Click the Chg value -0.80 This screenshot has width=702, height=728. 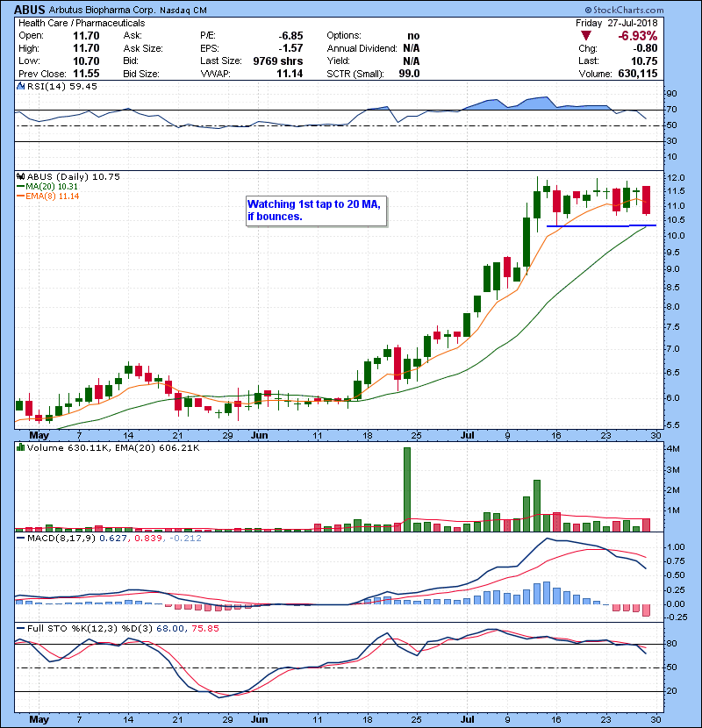click(645, 48)
